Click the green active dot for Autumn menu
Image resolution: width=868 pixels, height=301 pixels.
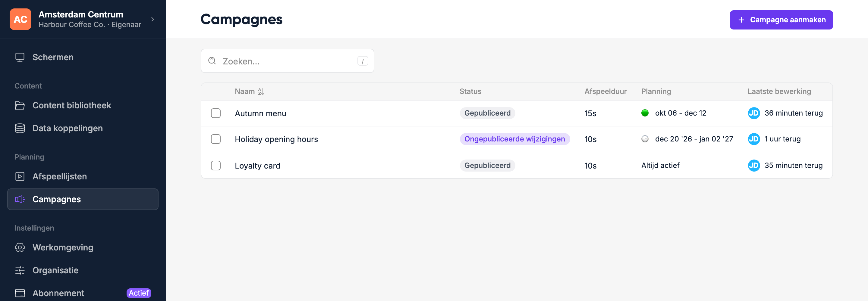tap(645, 113)
